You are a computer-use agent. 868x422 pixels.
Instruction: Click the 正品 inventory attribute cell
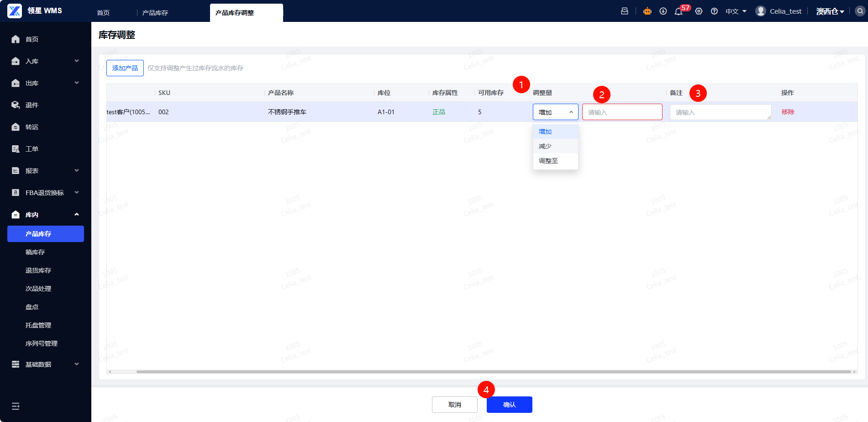439,112
